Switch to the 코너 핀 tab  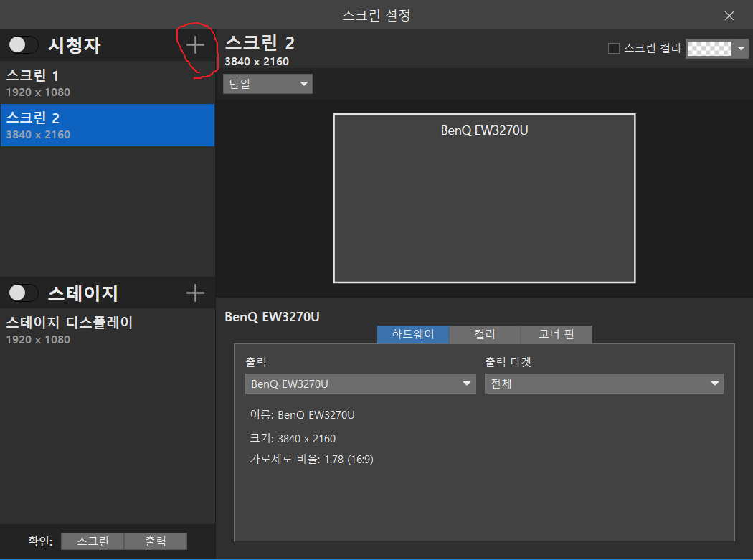point(556,334)
